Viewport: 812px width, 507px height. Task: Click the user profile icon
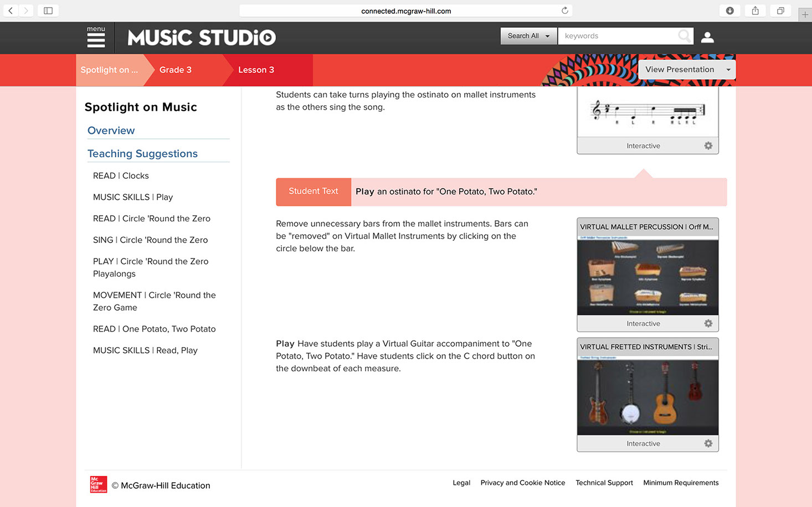pyautogui.click(x=707, y=37)
